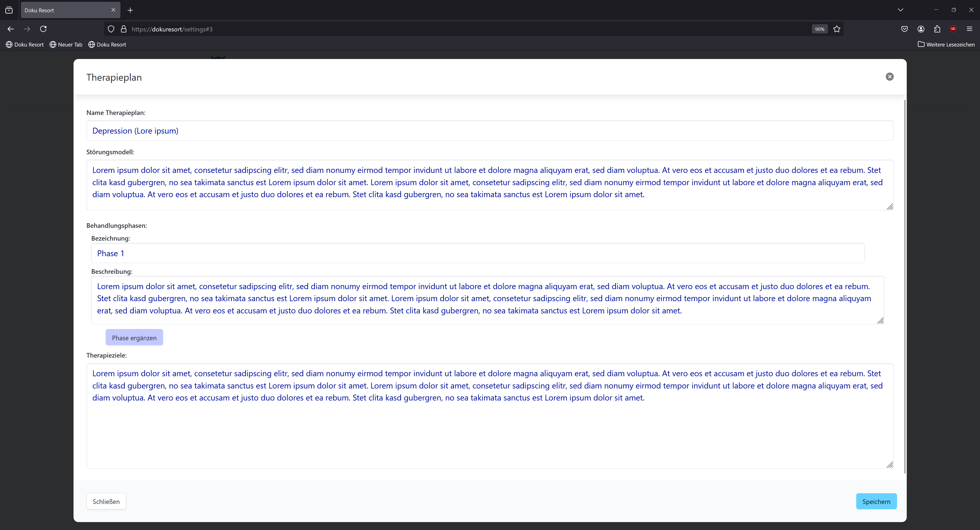Reload the page
980x530 pixels.
[43, 29]
